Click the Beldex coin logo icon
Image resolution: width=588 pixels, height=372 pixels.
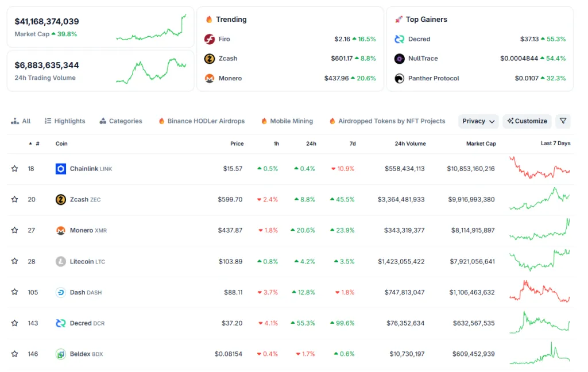[x=61, y=354]
